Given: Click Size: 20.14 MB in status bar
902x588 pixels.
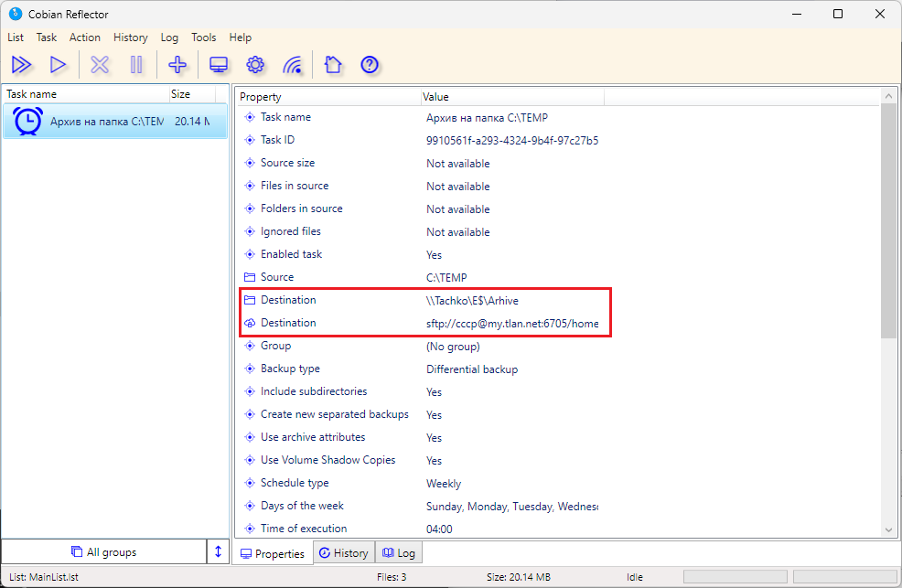Looking at the screenshot, I should 519,576.
